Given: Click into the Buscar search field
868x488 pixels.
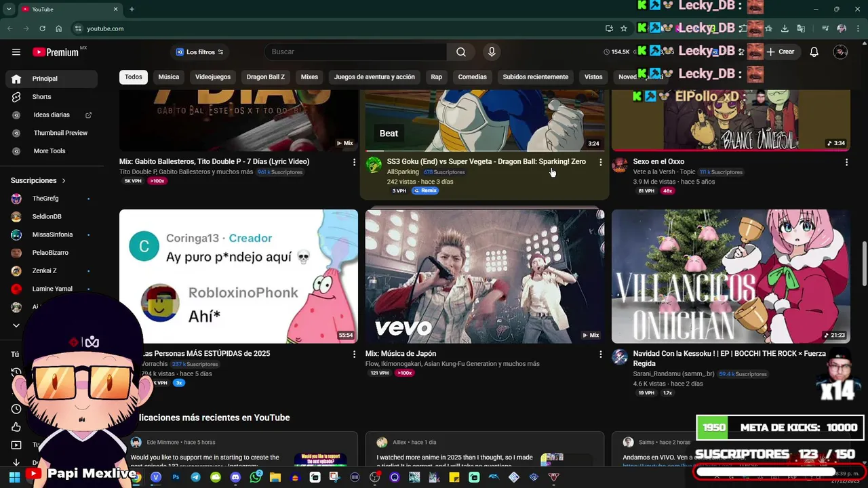Looking at the screenshot, I should point(355,52).
